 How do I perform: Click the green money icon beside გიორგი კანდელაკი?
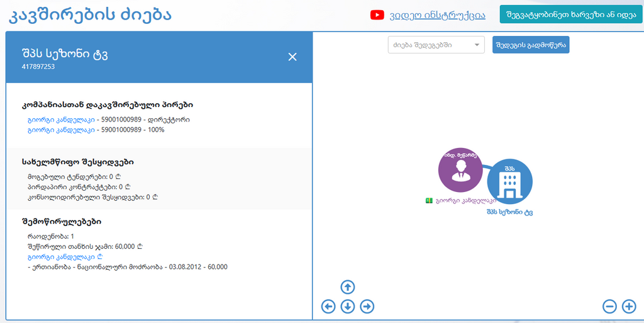pyautogui.click(x=429, y=201)
